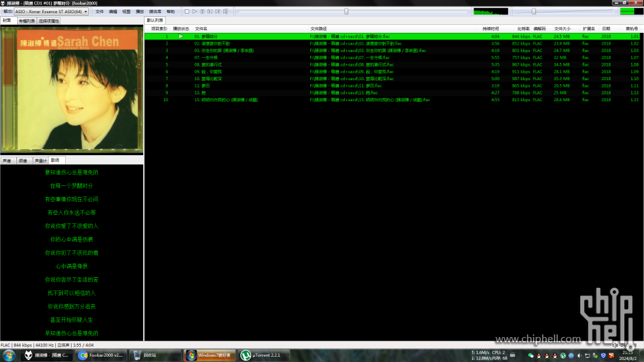Select playlist track 02 with duration 3:56
The height and width of the screenshot is (362, 644).
392,43
